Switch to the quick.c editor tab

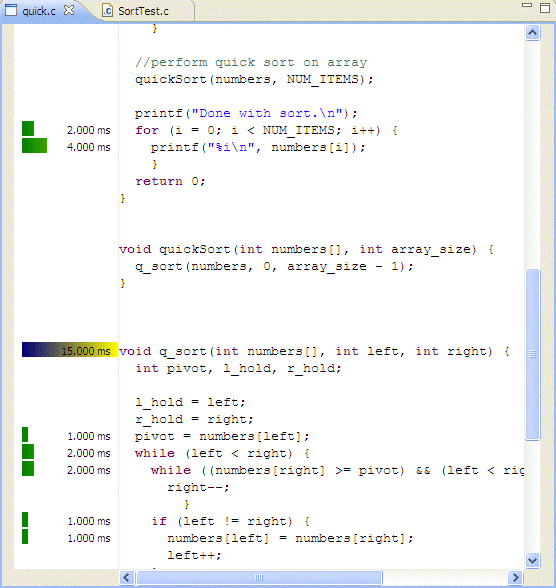(x=39, y=11)
